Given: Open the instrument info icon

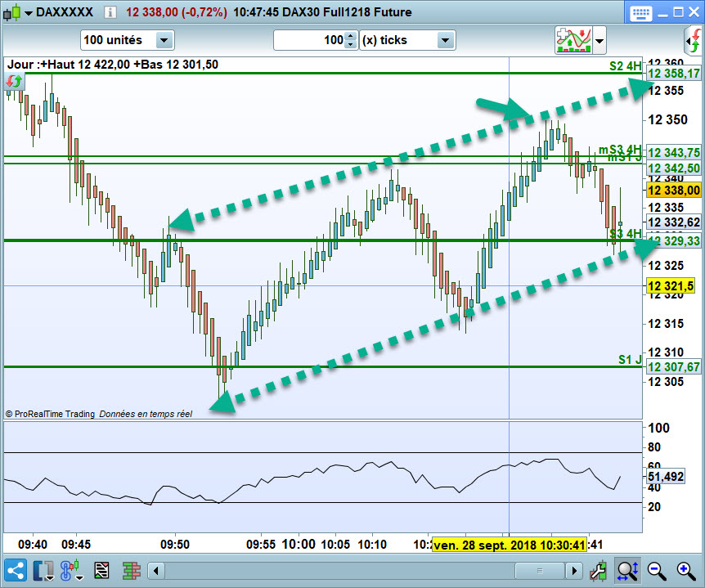Looking at the screenshot, I should [x=110, y=12].
